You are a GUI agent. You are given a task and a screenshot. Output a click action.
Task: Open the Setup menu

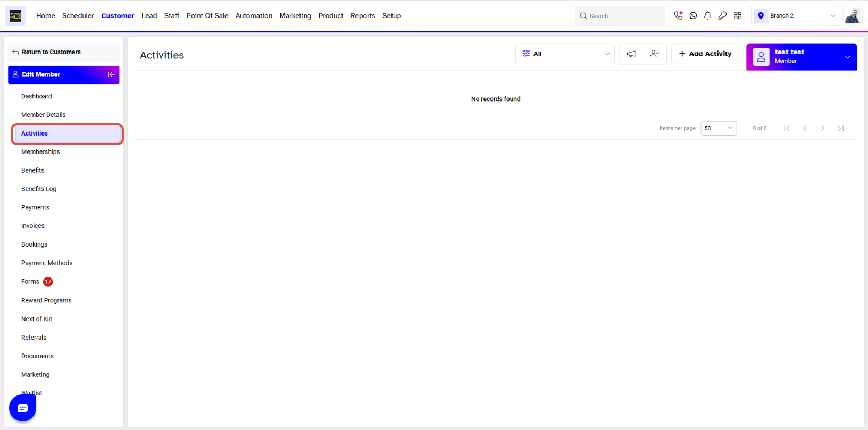tap(392, 16)
